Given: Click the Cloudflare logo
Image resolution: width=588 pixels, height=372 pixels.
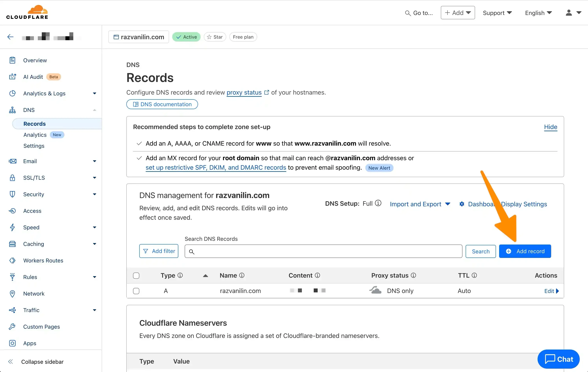Looking at the screenshot, I should [x=27, y=12].
